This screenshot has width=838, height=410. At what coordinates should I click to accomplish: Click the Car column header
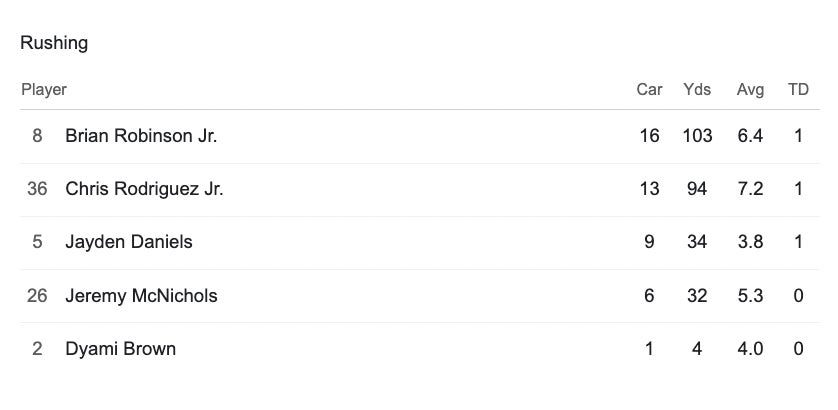coord(649,89)
